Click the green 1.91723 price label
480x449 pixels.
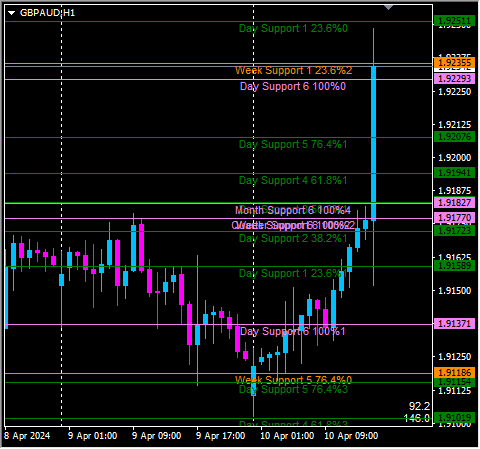[454, 230]
